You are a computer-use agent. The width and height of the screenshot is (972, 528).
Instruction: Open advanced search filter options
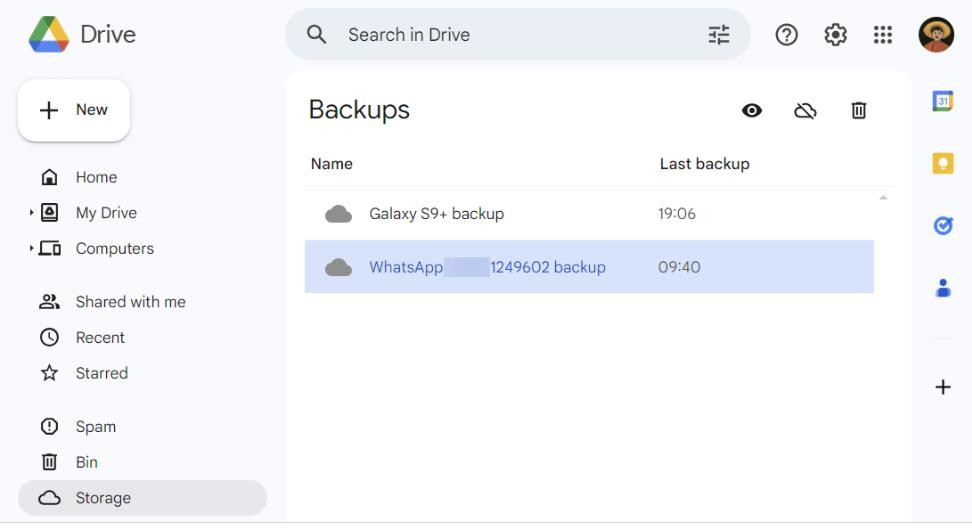click(718, 35)
